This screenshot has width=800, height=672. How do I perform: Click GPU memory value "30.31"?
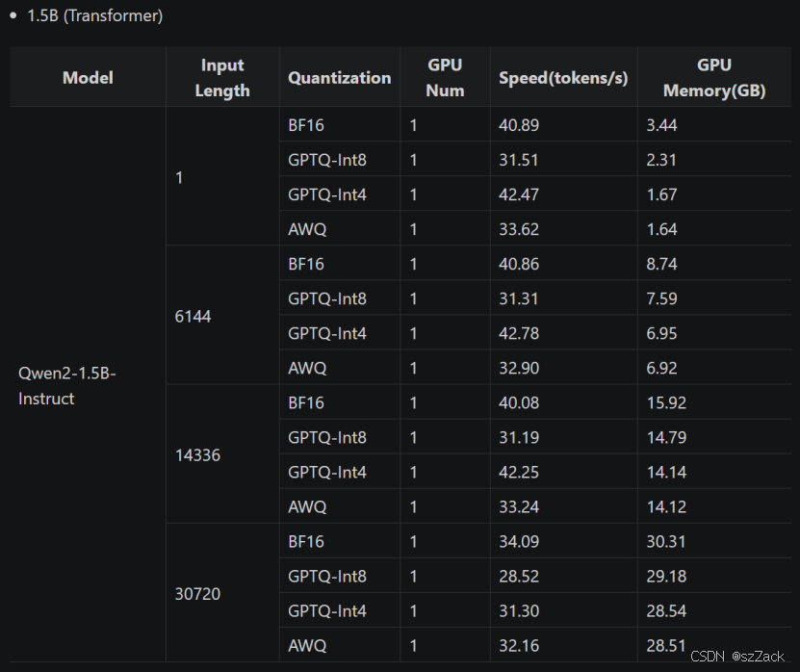(x=666, y=541)
